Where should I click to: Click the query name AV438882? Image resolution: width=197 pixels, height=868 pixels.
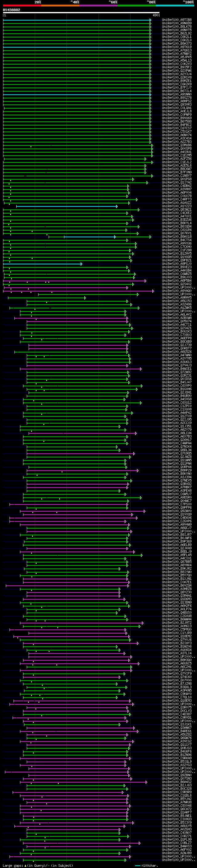(x=11, y=10)
